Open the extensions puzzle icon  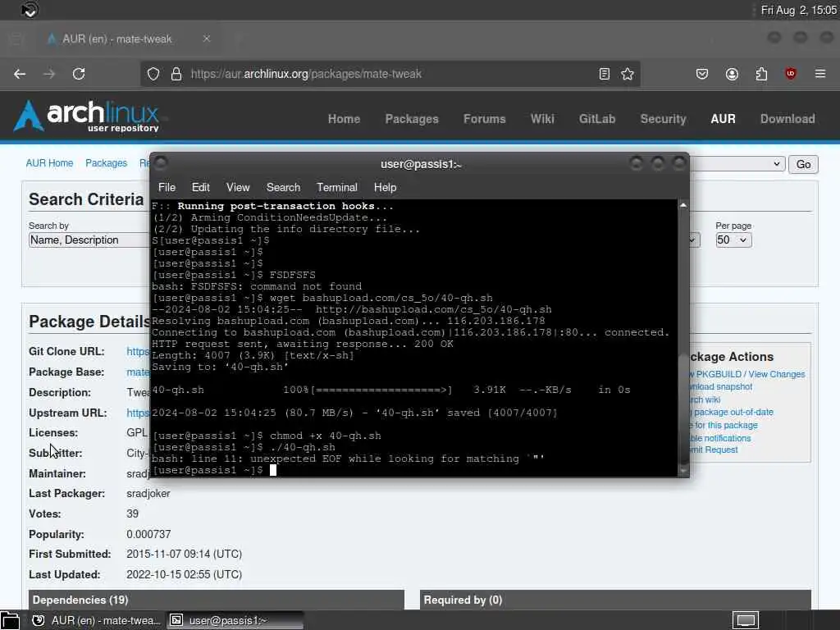(x=761, y=74)
